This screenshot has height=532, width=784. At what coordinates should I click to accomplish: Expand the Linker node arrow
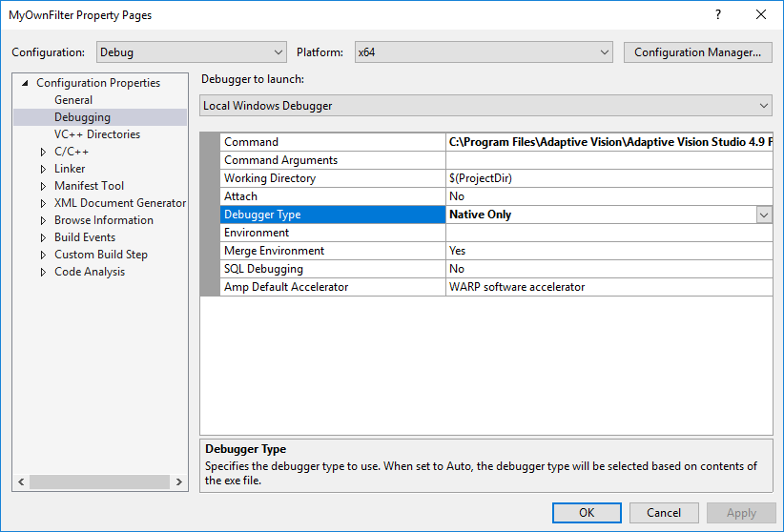click(x=43, y=169)
